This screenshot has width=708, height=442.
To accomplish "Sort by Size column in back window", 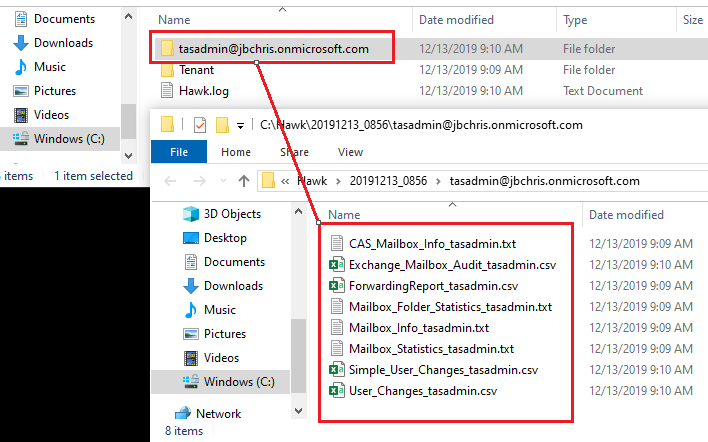I will tap(693, 20).
